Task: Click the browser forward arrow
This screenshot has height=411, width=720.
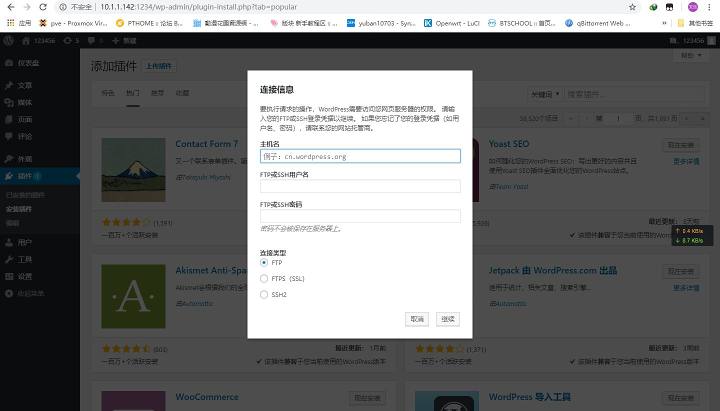Action: pyautogui.click(x=27, y=7)
